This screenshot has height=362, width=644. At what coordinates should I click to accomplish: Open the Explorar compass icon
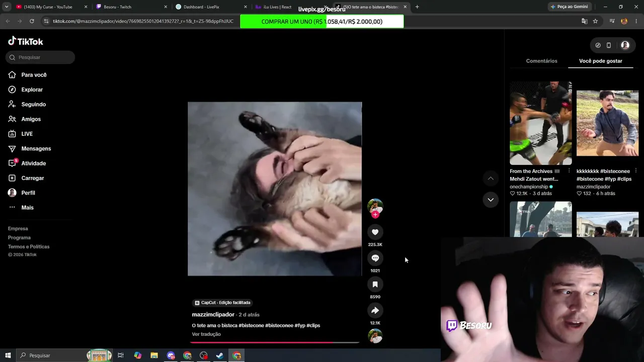(12, 89)
